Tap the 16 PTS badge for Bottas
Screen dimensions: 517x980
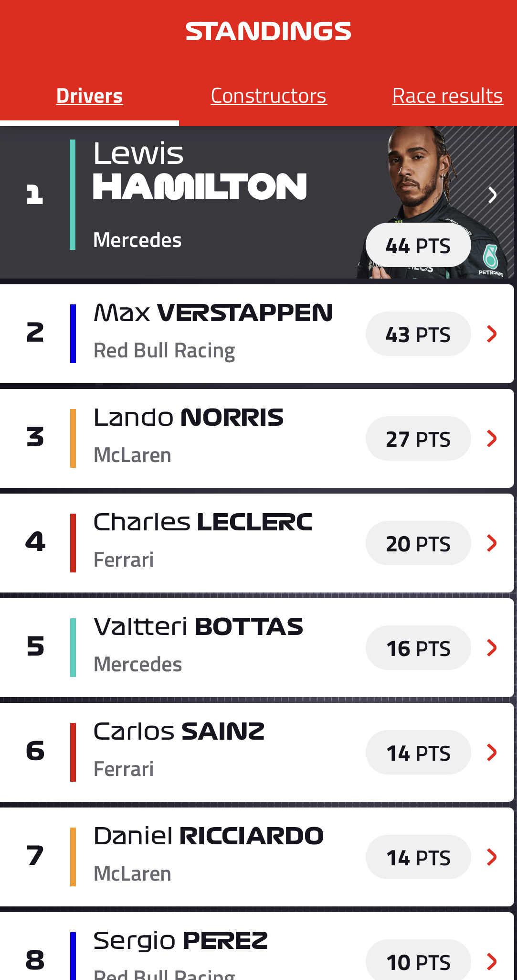418,648
